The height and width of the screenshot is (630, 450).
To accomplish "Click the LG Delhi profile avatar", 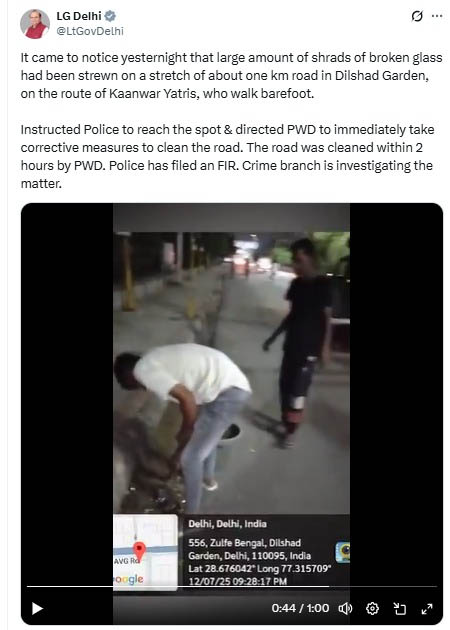I will (x=35, y=24).
